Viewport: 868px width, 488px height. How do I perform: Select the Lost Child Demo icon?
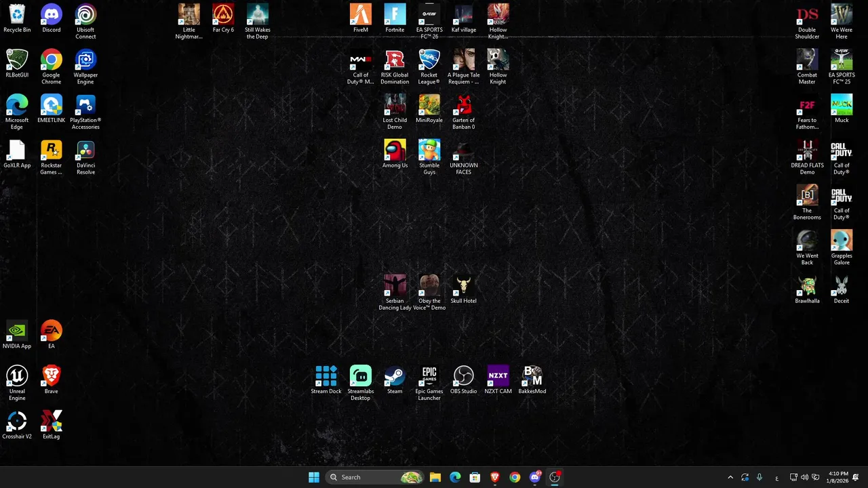(395, 113)
